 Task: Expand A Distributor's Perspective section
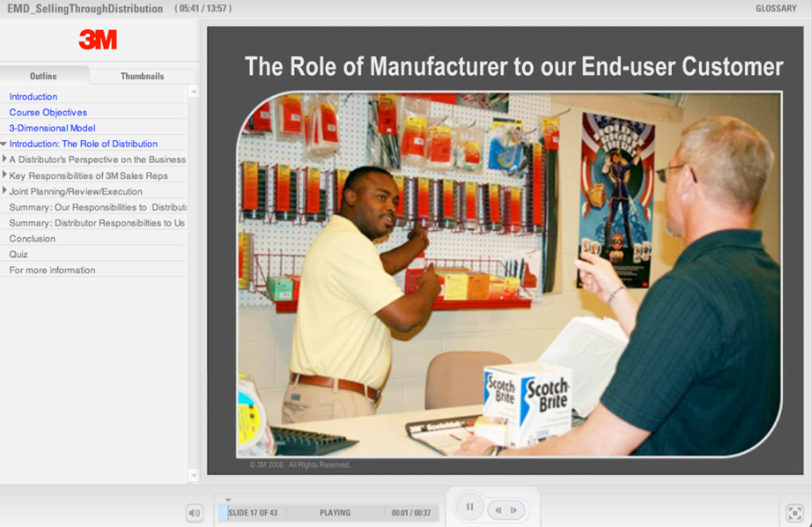(4, 160)
